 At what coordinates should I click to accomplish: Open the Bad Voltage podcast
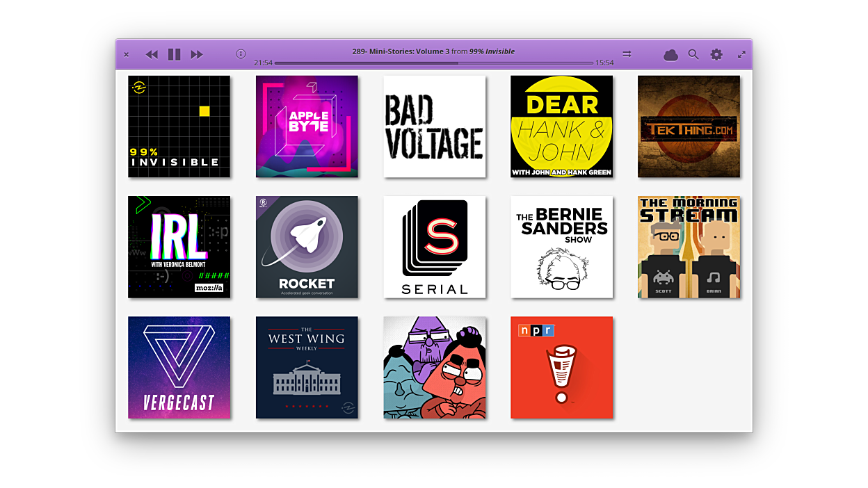tap(435, 127)
